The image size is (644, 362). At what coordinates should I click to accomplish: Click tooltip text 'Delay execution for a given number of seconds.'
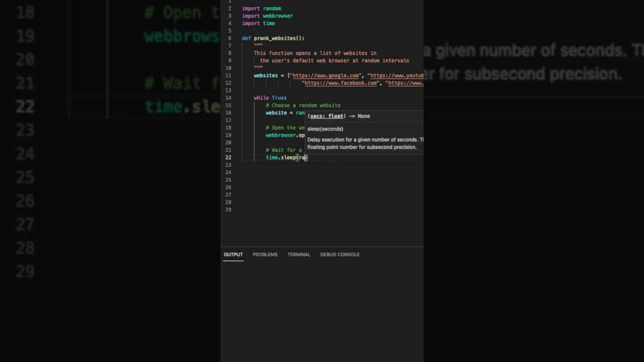pos(362,140)
